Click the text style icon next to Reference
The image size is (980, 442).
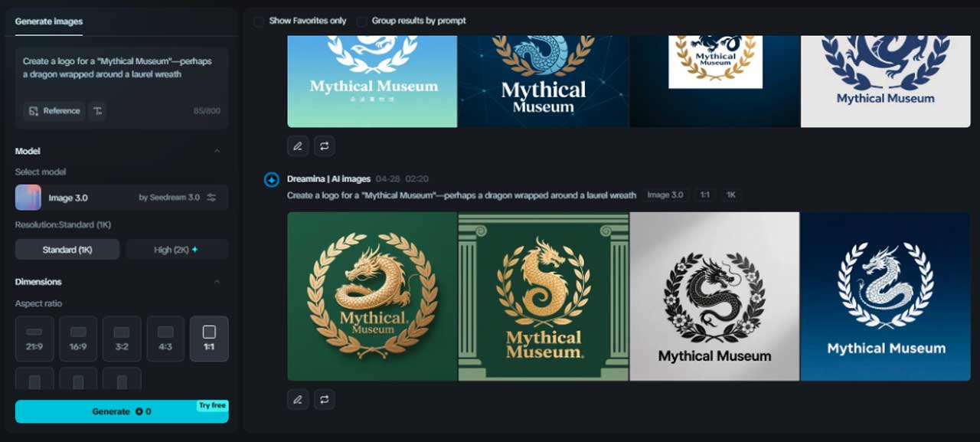tap(97, 111)
